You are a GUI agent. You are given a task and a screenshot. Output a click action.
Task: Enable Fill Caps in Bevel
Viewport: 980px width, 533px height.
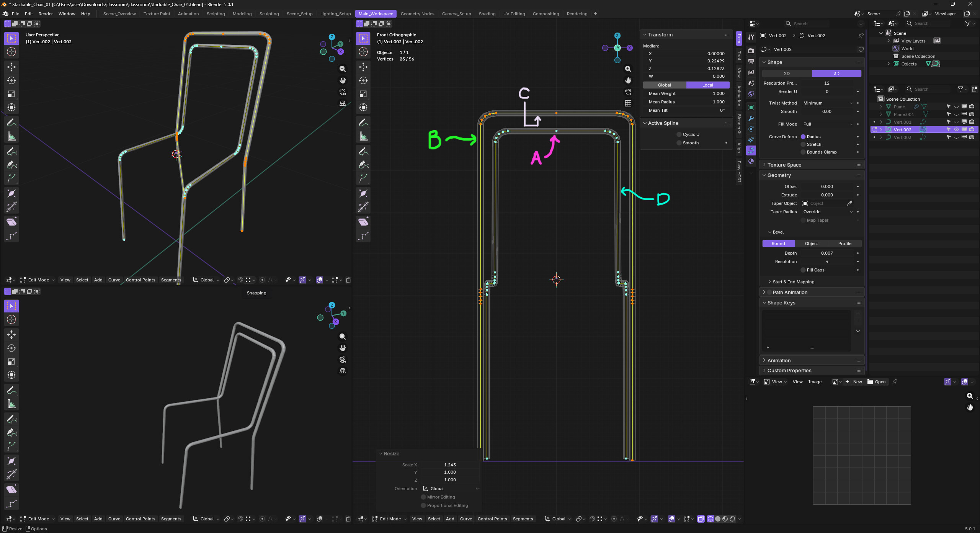pyautogui.click(x=803, y=270)
